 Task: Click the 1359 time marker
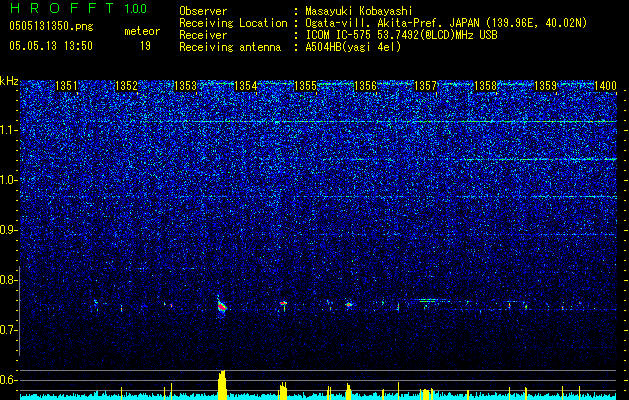pos(546,86)
